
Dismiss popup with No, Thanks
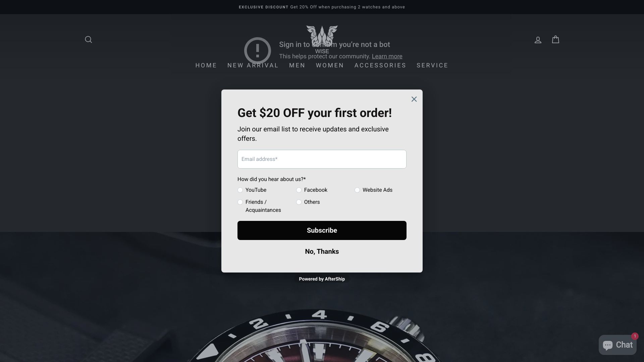pos(322,251)
